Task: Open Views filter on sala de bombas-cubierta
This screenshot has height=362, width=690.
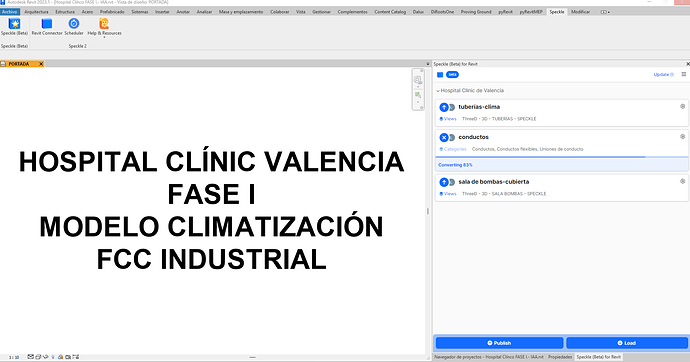Action: pos(448,194)
